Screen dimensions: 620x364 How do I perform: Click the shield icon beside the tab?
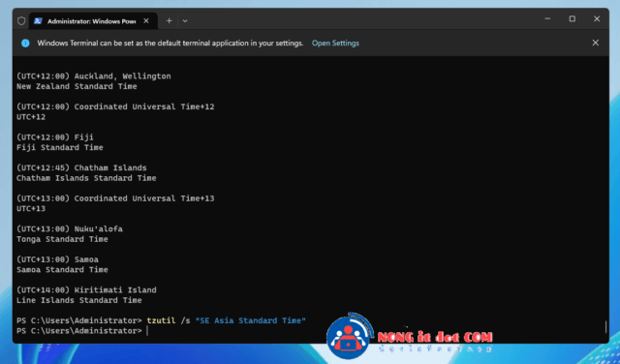[x=21, y=21]
